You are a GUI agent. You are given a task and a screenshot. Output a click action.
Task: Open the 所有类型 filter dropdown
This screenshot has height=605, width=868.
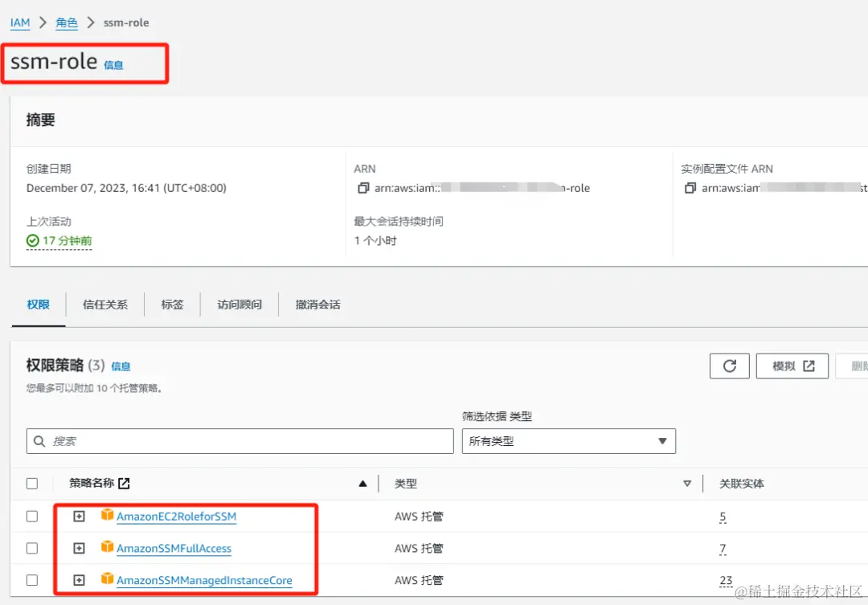(x=568, y=441)
